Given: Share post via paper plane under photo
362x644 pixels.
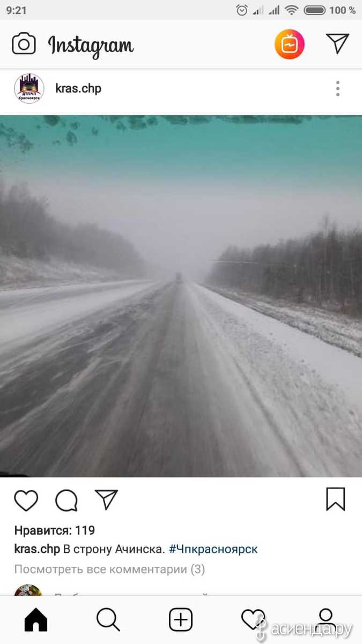Looking at the screenshot, I should (106, 500).
